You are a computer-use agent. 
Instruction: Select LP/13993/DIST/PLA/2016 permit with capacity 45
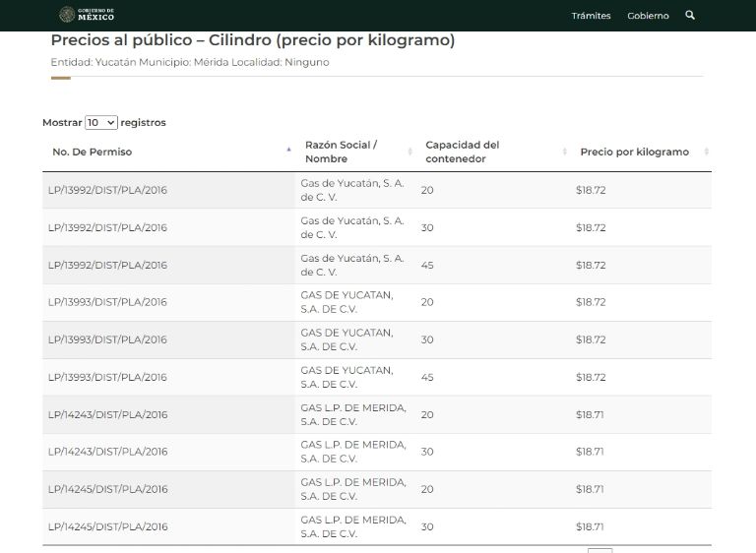coord(107,378)
